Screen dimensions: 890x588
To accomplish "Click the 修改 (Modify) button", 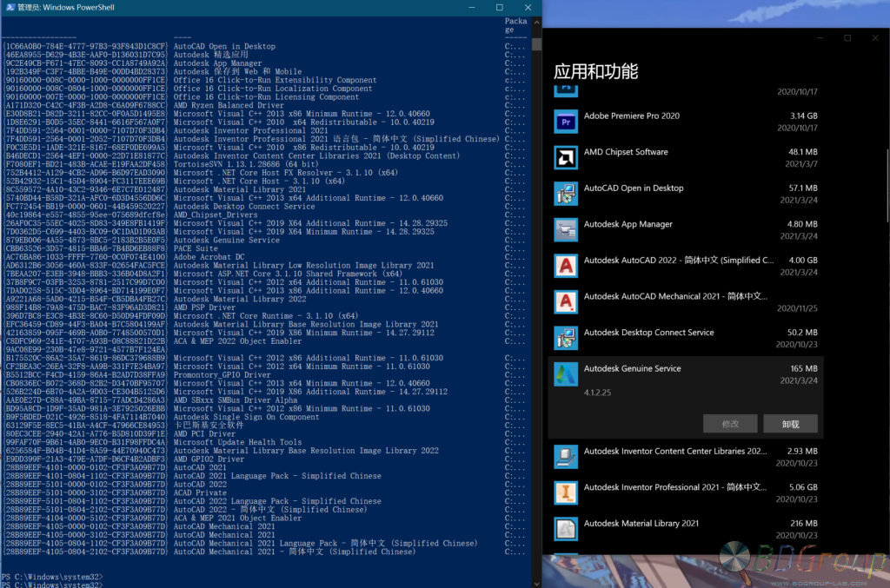I will pos(730,424).
